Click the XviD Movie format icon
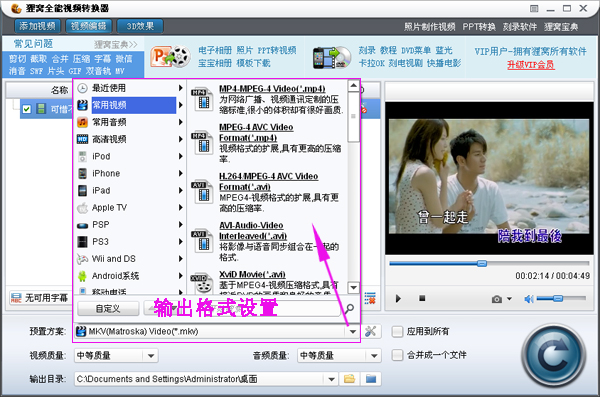This screenshot has height=397, width=600. pos(202,284)
